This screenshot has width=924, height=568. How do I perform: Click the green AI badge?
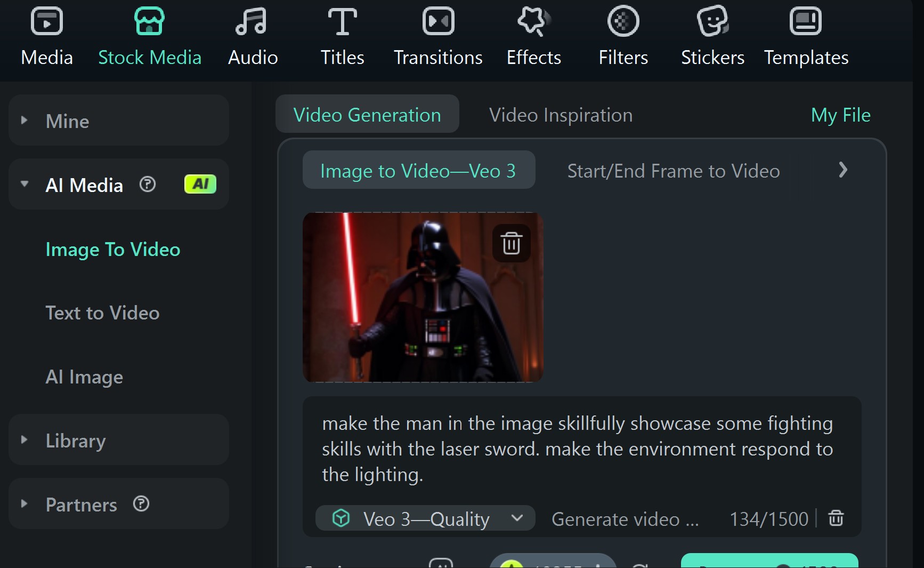point(200,184)
